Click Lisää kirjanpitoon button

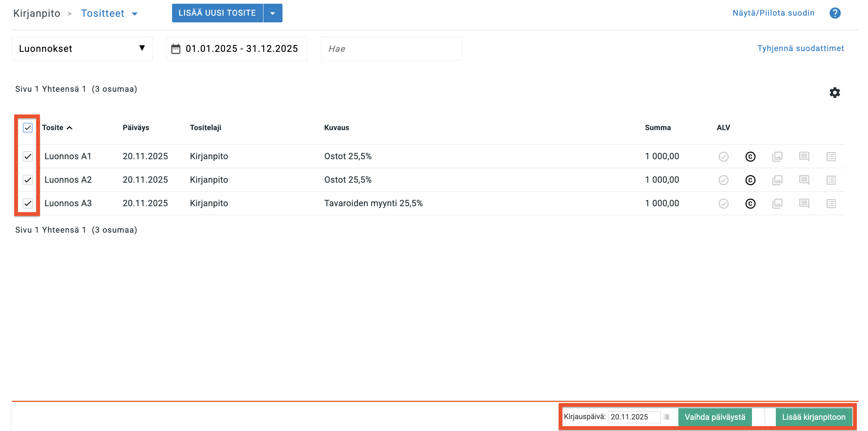pos(814,417)
